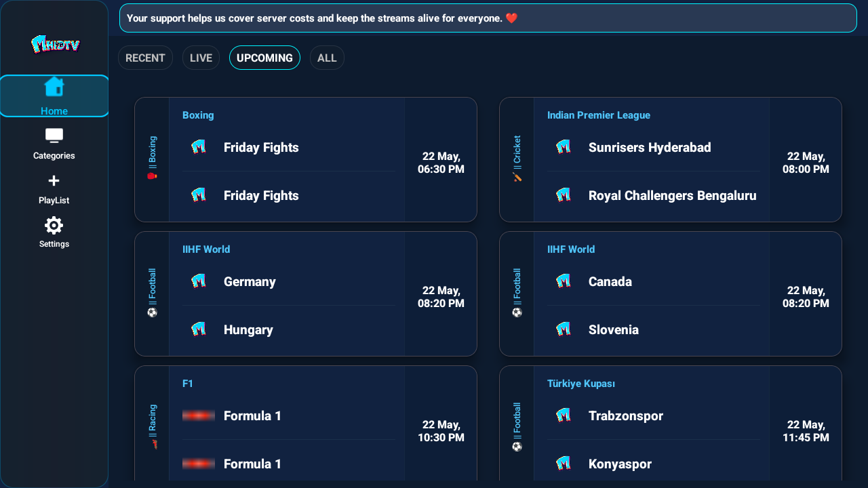Click the racing icon on F1 card
The height and width of the screenshot is (488, 868).
pos(153,444)
